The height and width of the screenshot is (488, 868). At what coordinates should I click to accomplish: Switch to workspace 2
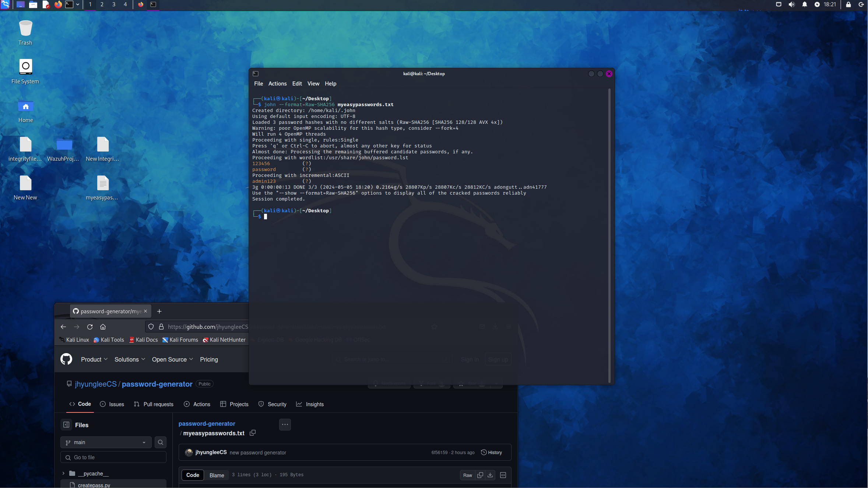point(102,4)
